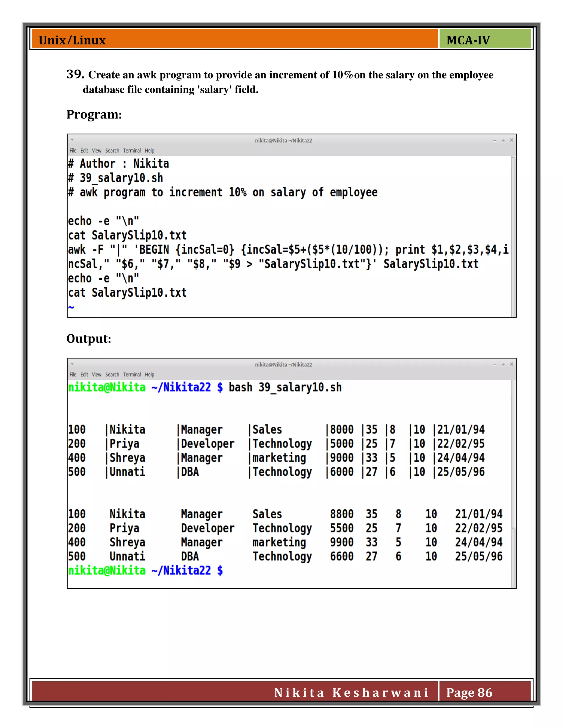Open File menu in Program terminal window

73,151
